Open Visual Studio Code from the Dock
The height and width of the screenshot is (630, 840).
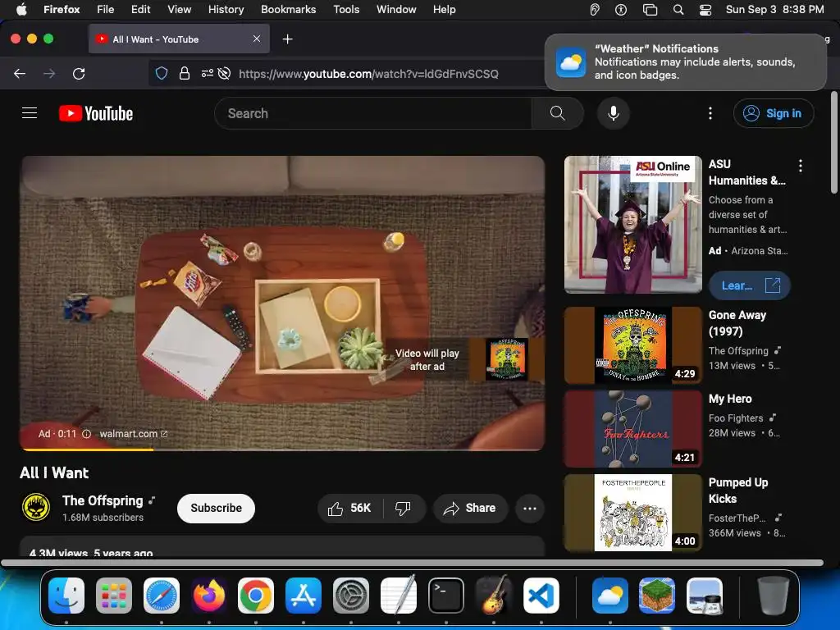tap(541, 596)
